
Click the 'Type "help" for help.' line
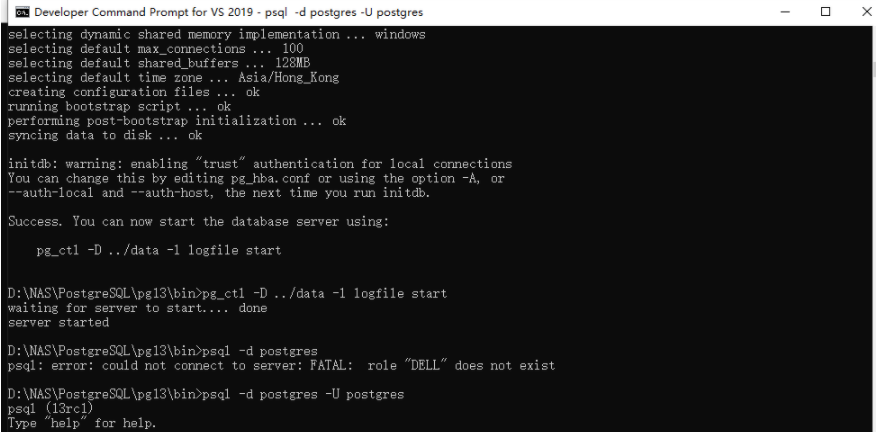[82, 423]
